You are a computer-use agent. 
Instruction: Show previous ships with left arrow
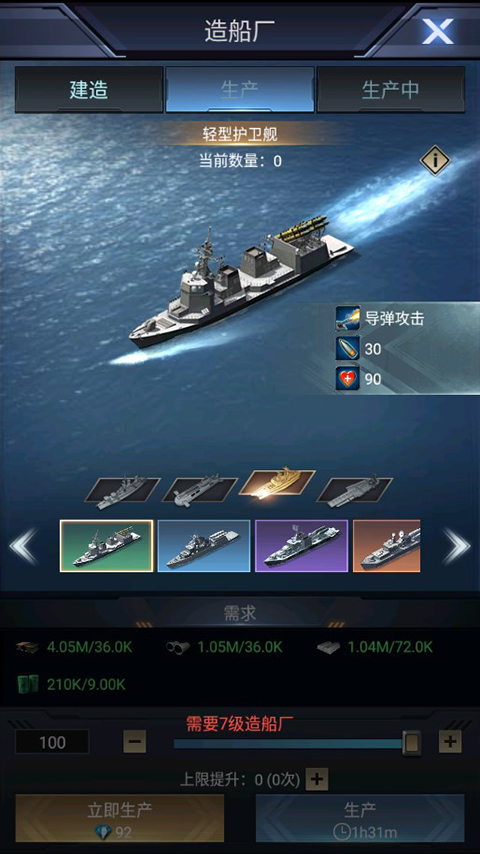(x=23, y=546)
